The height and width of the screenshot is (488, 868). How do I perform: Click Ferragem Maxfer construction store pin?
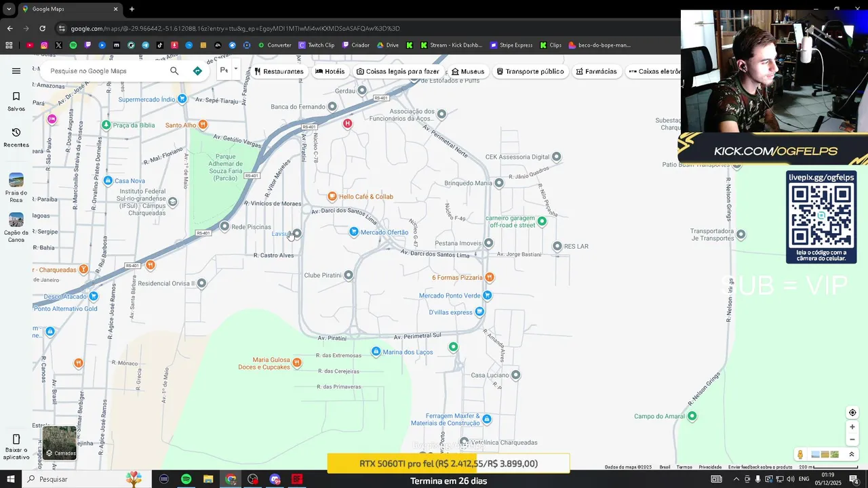[486, 419]
